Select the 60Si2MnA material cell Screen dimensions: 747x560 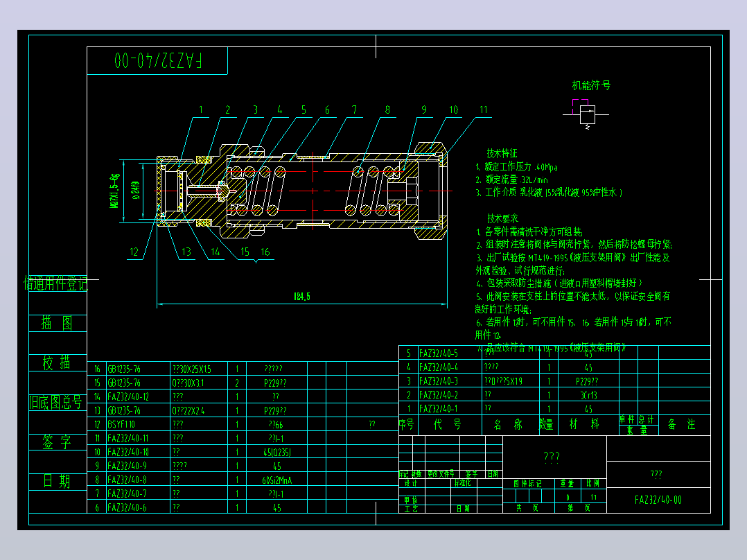click(x=276, y=480)
